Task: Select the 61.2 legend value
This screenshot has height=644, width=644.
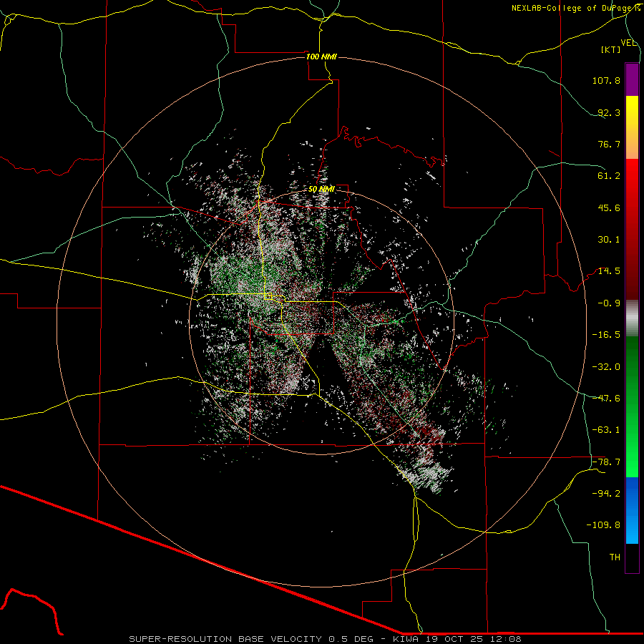Action: point(609,176)
